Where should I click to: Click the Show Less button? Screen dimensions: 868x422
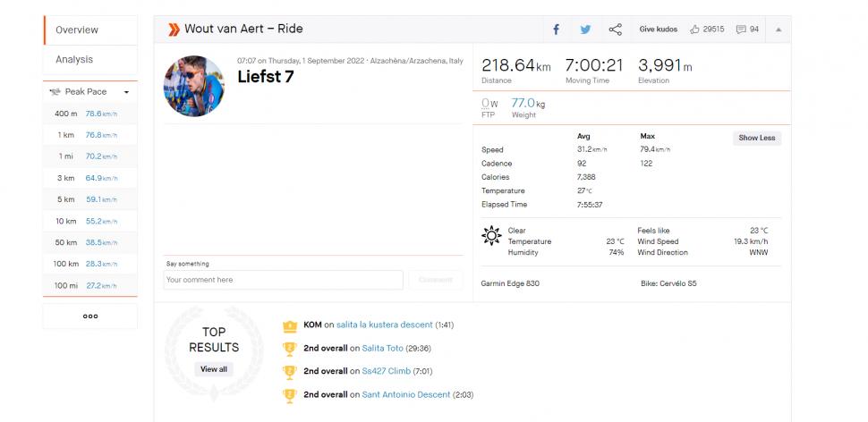pos(757,138)
